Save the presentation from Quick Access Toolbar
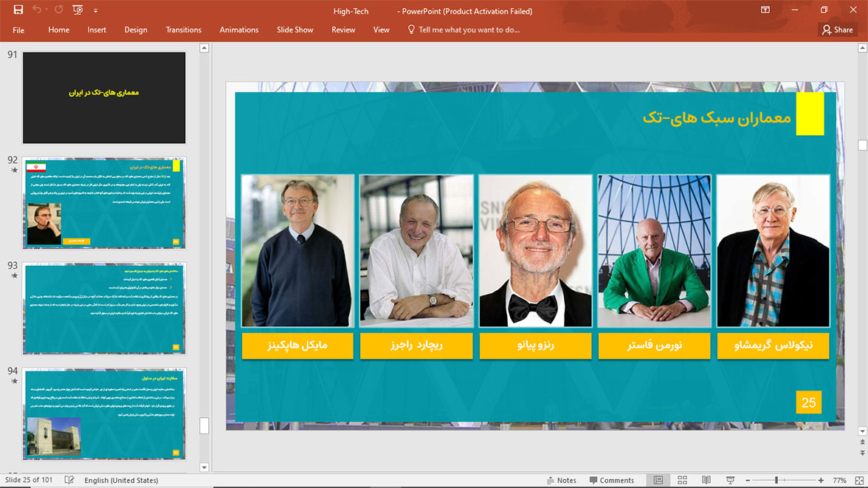Screen dimensions: 868x488 18,10
